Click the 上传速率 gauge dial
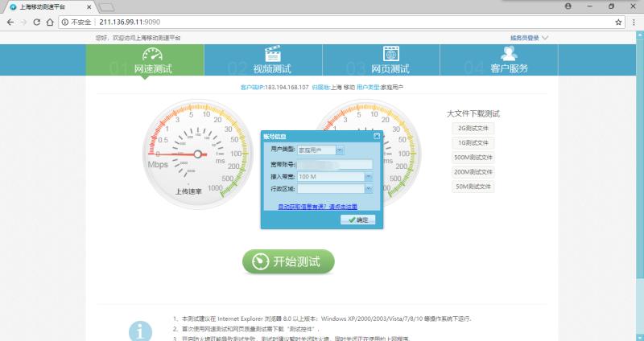The height and width of the screenshot is (341, 644). pyautogui.click(x=197, y=154)
